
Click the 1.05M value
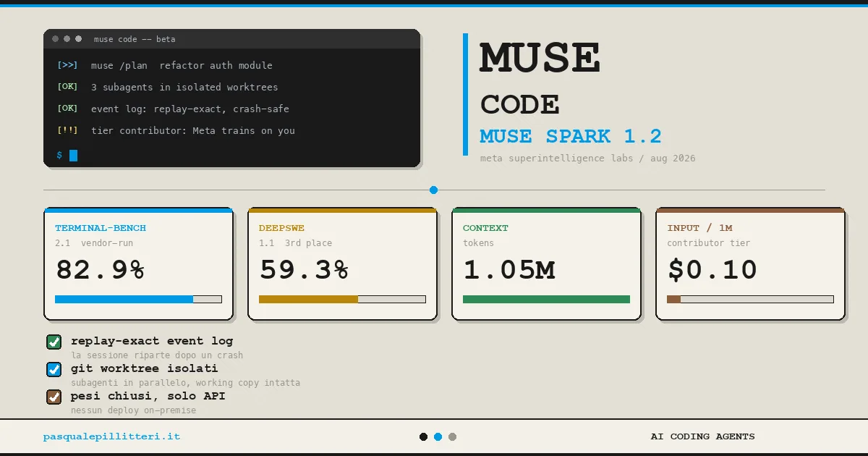[509, 270]
